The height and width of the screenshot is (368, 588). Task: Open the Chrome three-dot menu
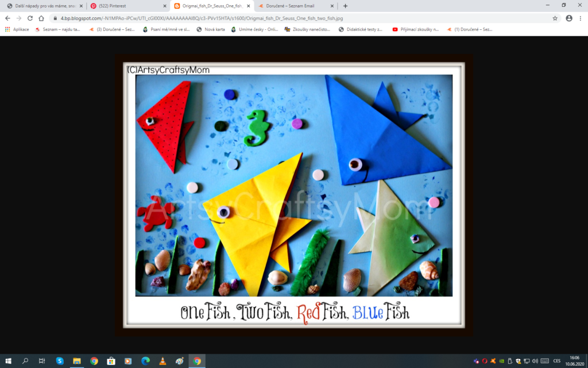coord(581,18)
